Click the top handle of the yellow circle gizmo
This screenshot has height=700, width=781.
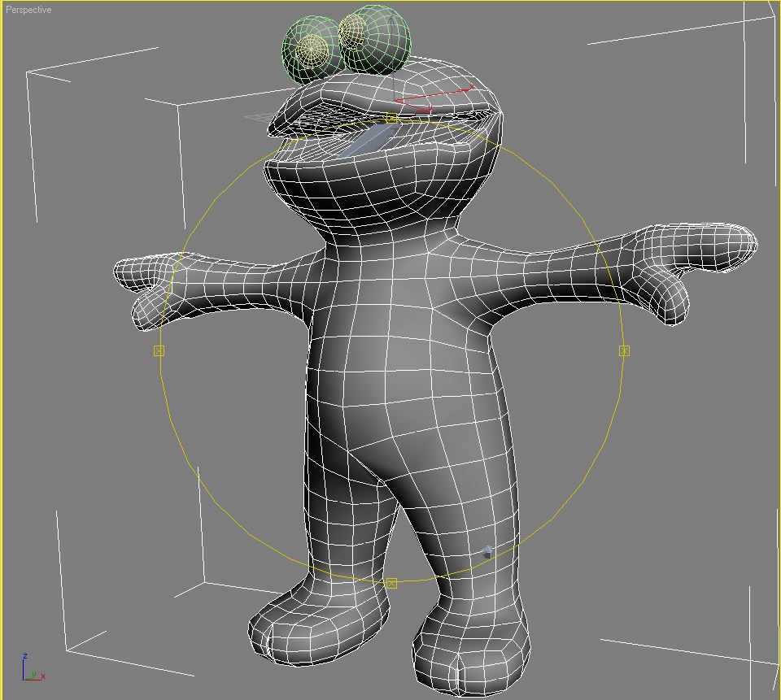[x=391, y=119]
